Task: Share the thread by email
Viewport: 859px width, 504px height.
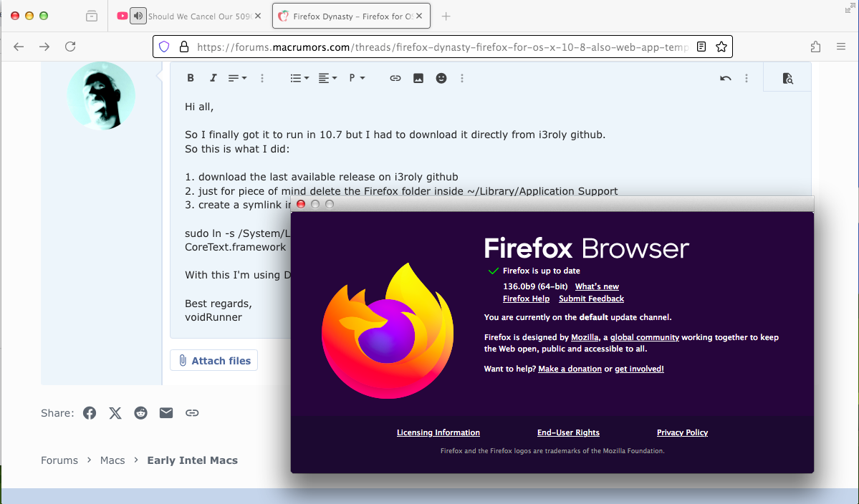Action: click(166, 413)
